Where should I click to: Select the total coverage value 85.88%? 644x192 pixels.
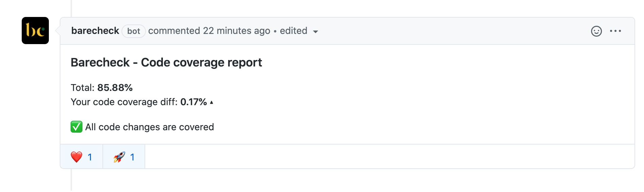tap(115, 88)
